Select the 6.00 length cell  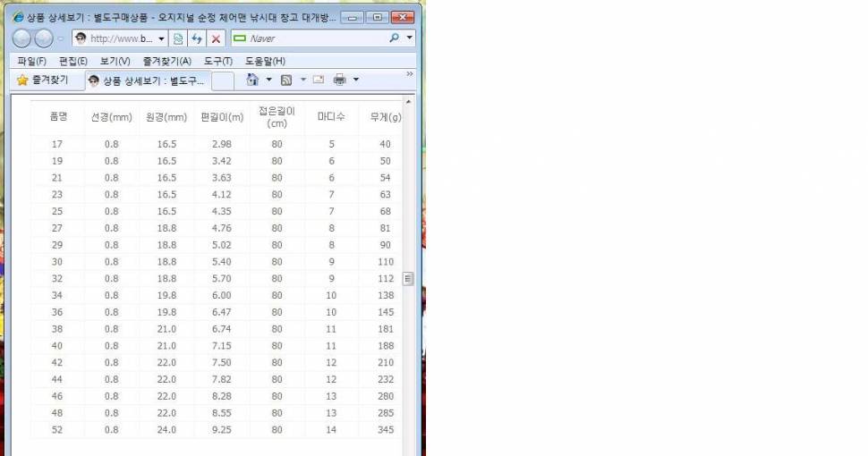click(221, 295)
